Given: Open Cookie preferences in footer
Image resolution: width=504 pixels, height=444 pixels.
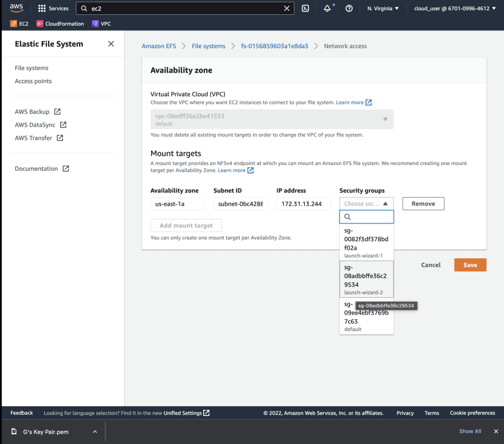Looking at the screenshot, I should coord(472,413).
